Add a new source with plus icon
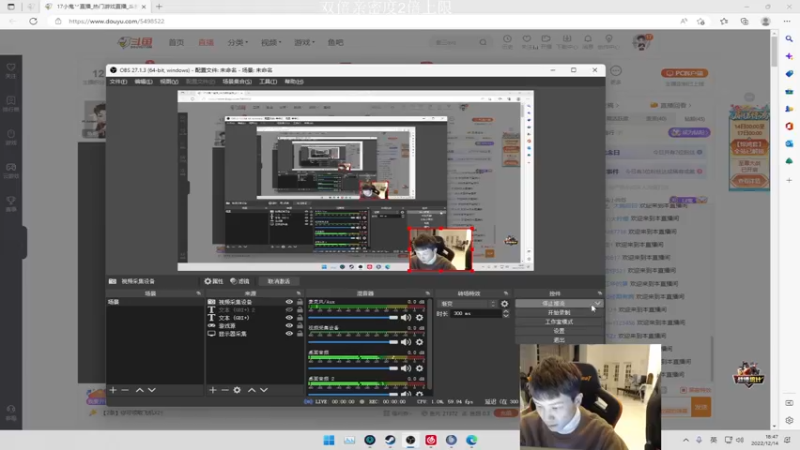 tap(213, 390)
